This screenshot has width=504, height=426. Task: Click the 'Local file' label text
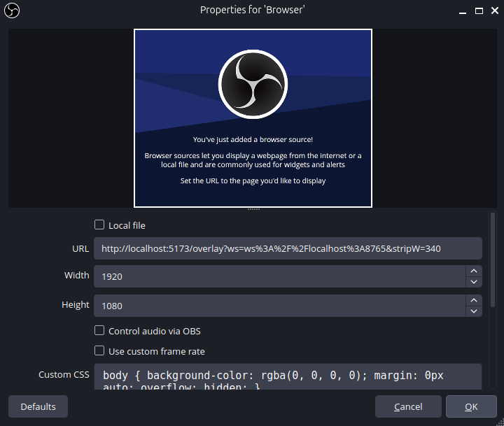tap(127, 225)
